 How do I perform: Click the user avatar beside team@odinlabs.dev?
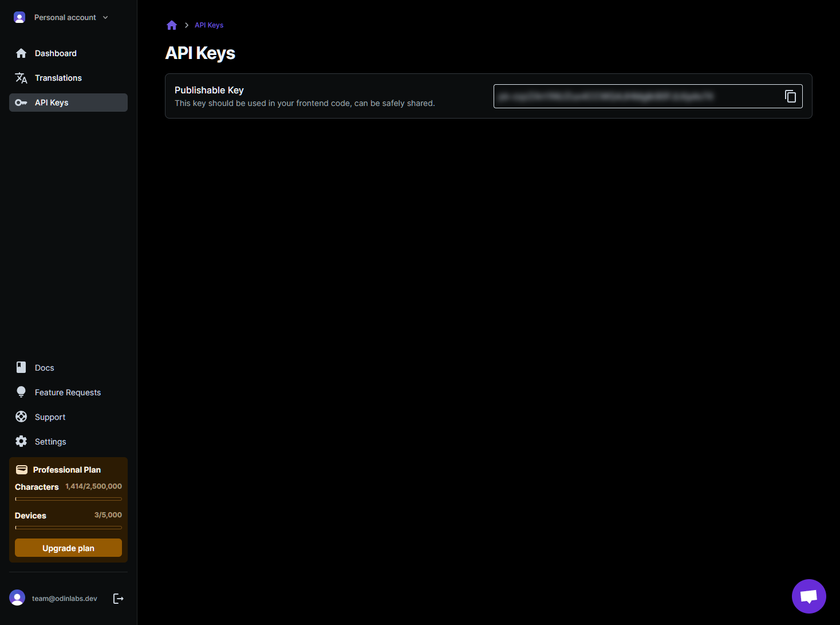[x=17, y=598]
